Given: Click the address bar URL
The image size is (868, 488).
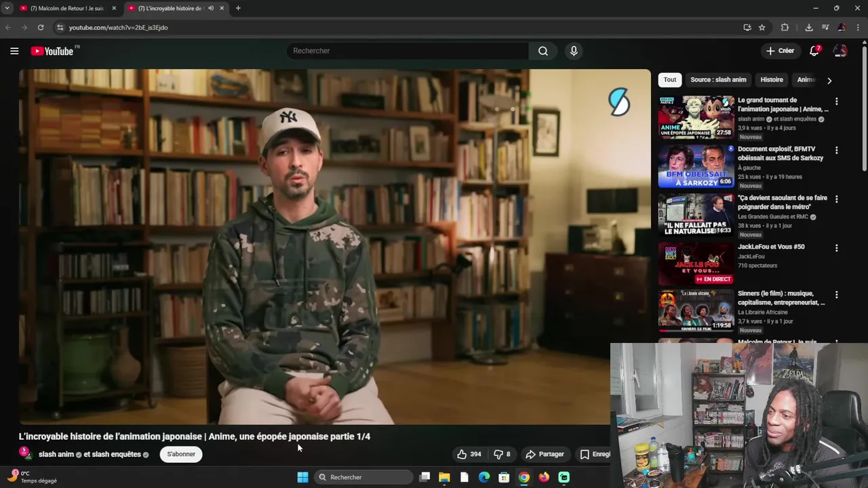Looking at the screenshot, I should [x=118, y=27].
